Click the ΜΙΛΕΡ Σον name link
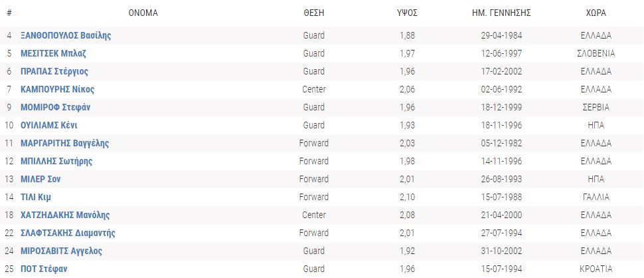The height and width of the screenshot is (278, 644). tap(41, 179)
